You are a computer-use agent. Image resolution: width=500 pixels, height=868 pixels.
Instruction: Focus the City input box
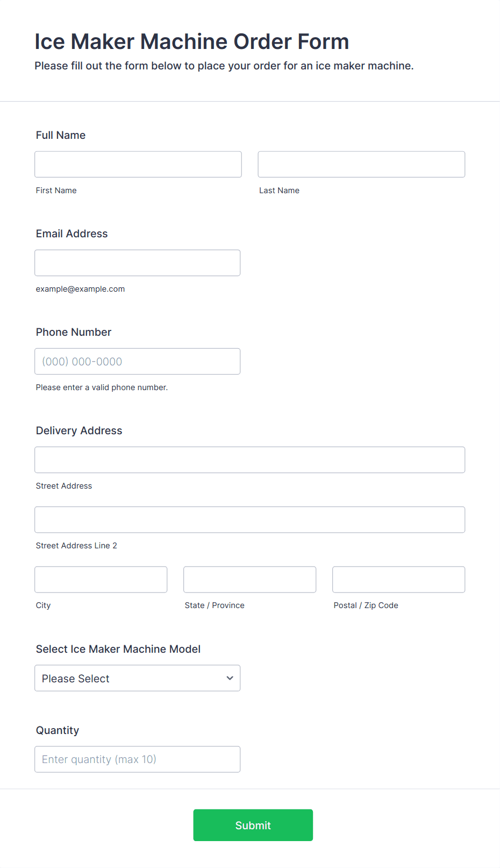point(101,579)
